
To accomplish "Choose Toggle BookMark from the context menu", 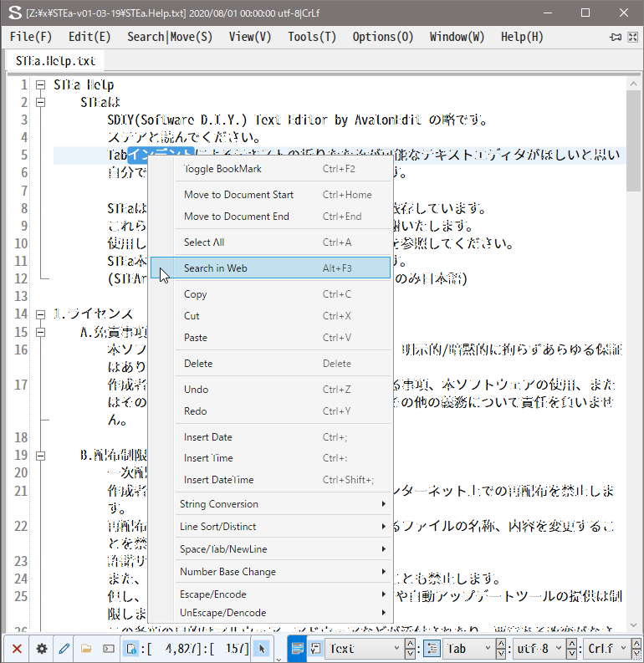I will pyautogui.click(x=271, y=169).
